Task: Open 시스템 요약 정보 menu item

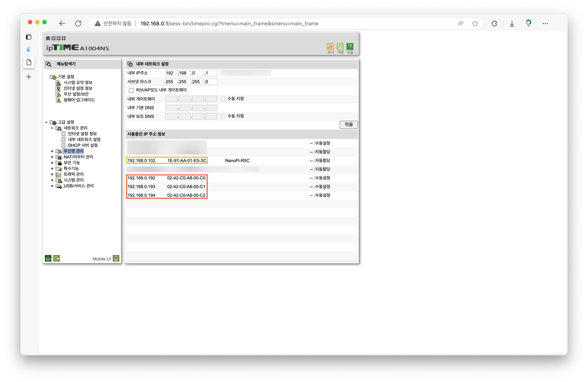Action: [x=78, y=83]
